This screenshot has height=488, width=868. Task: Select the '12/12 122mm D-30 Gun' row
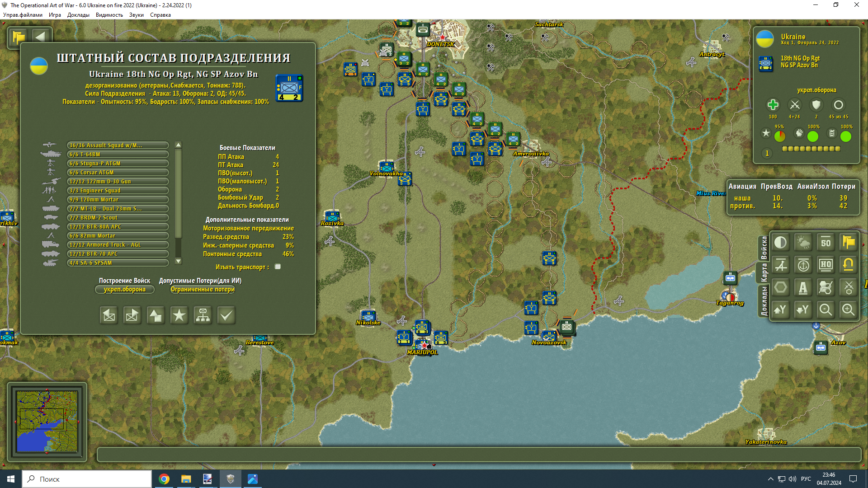(118, 182)
